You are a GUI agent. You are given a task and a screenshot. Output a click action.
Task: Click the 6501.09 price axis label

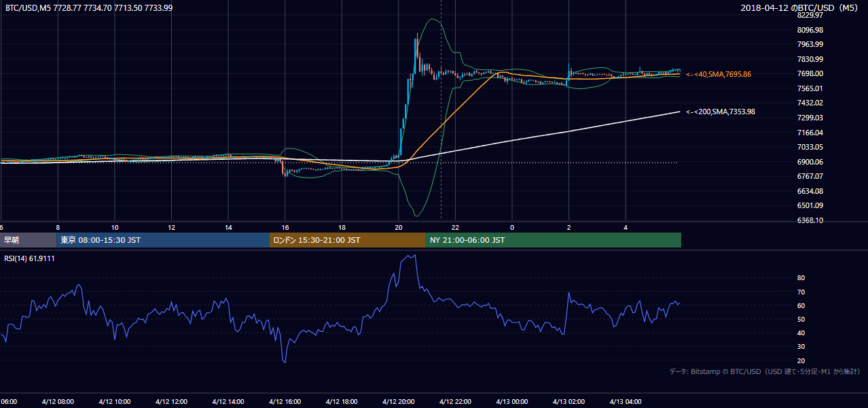810,205
